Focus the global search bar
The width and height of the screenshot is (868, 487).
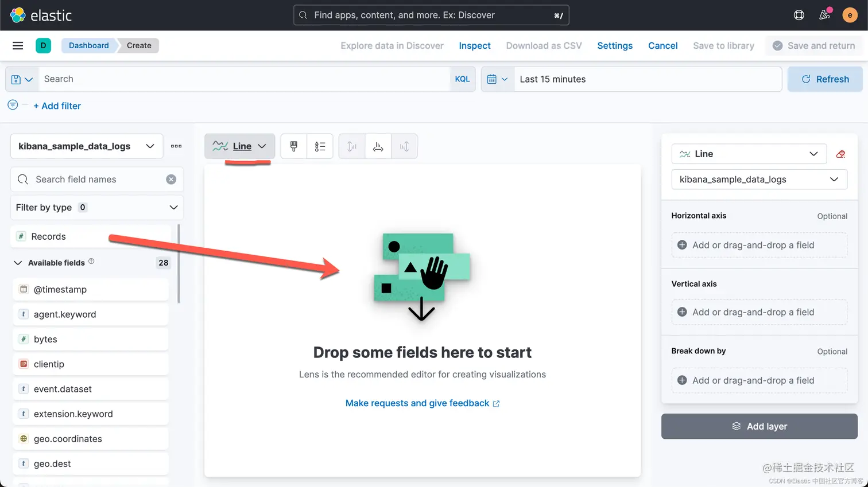pyautogui.click(x=431, y=15)
